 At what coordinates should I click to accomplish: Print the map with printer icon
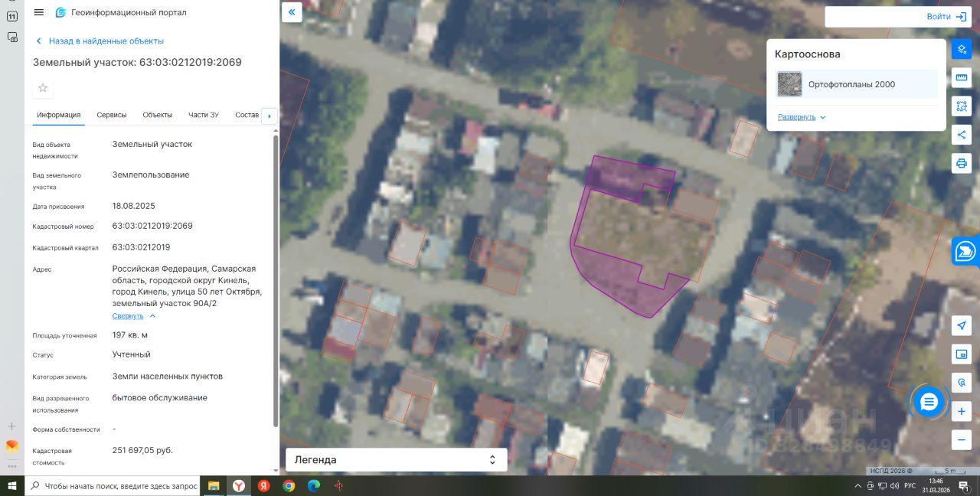pos(962,163)
